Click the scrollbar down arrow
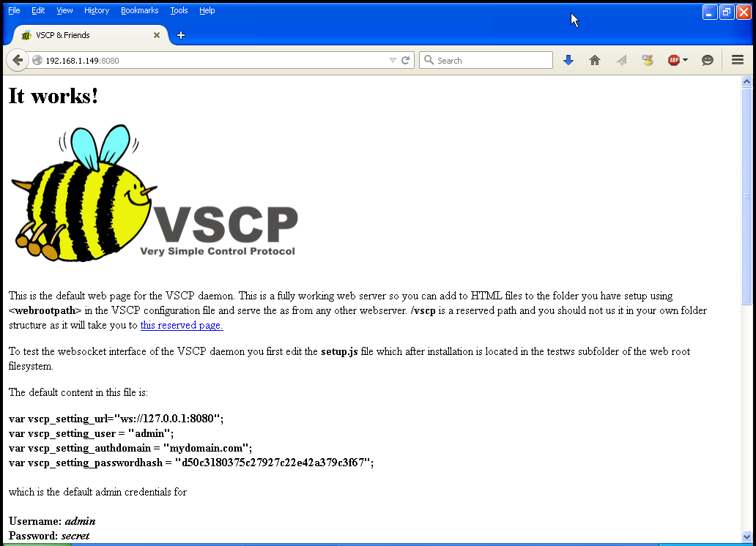Image resolution: width=756 pixels, height=546 pixels. coord(747,536)
